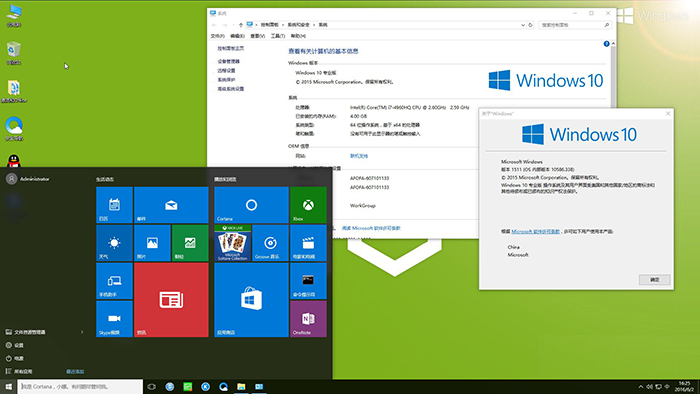Open the address bar history dropdown
The width and height of the screenshot is (700, 394).
coord(523,25)
